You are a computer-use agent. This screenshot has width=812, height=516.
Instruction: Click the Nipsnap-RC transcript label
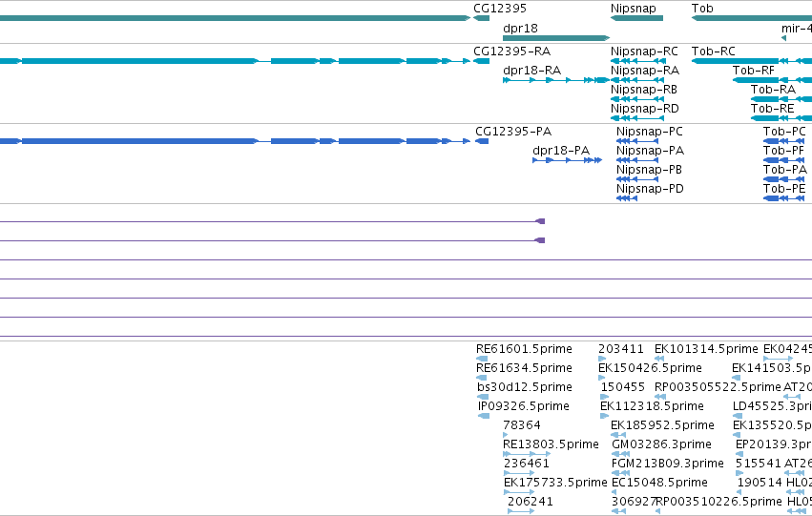pos(644,52)
